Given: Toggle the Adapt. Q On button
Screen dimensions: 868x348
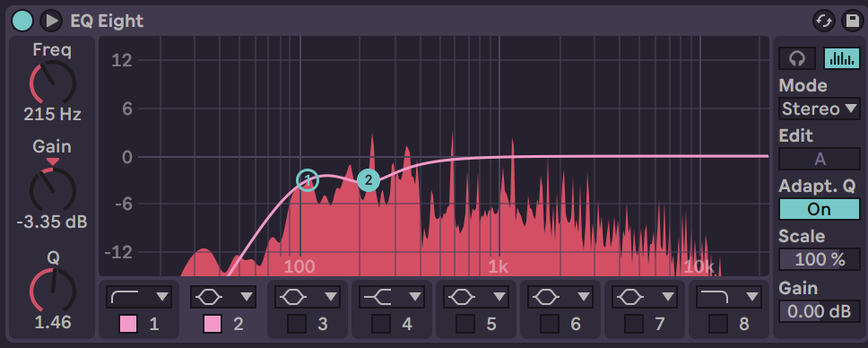Looking at the screenshot, I should (820, 209).
